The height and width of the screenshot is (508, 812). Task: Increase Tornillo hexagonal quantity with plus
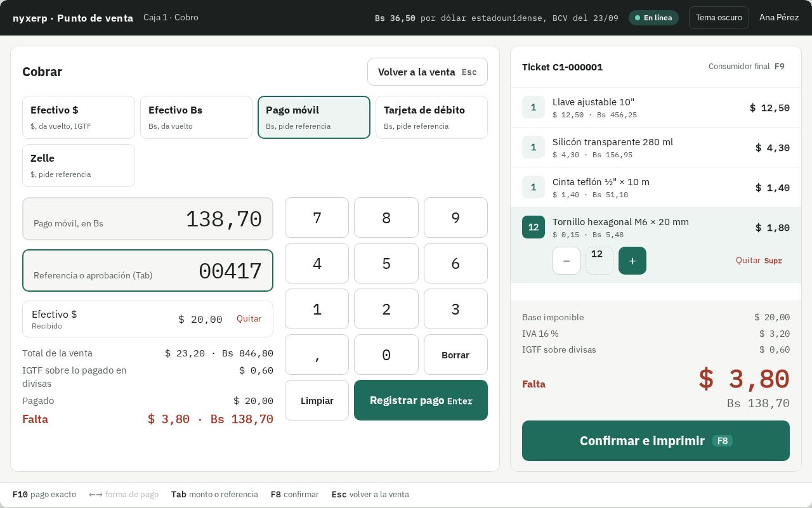[632, 261]
